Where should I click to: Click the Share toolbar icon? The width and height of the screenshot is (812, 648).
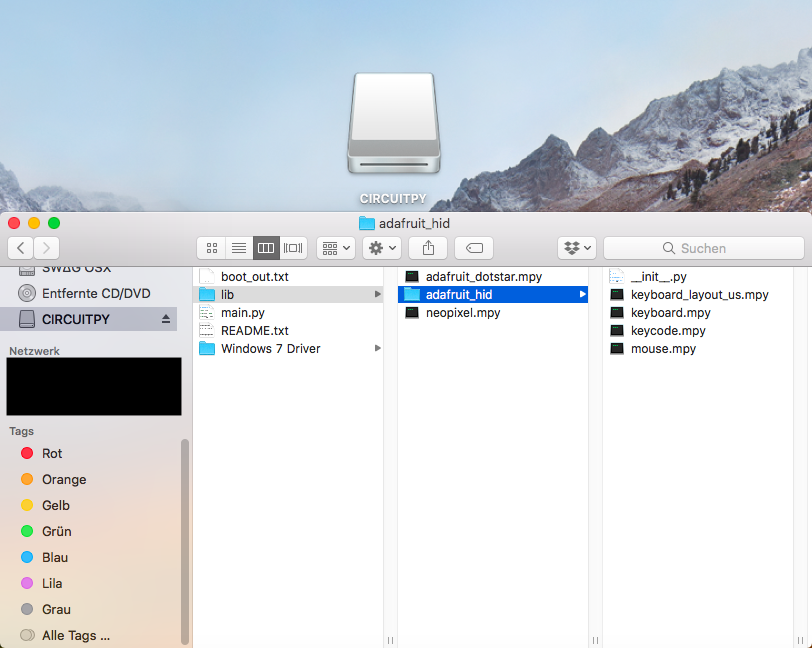pyautogui.click(x=428, y=248)
